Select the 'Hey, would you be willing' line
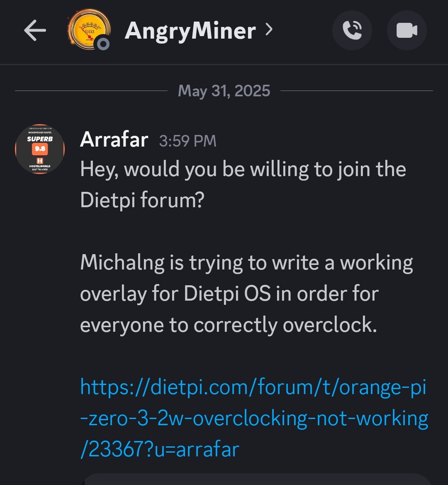This screenshot has width=448, height=485. (x=243, y=169)
